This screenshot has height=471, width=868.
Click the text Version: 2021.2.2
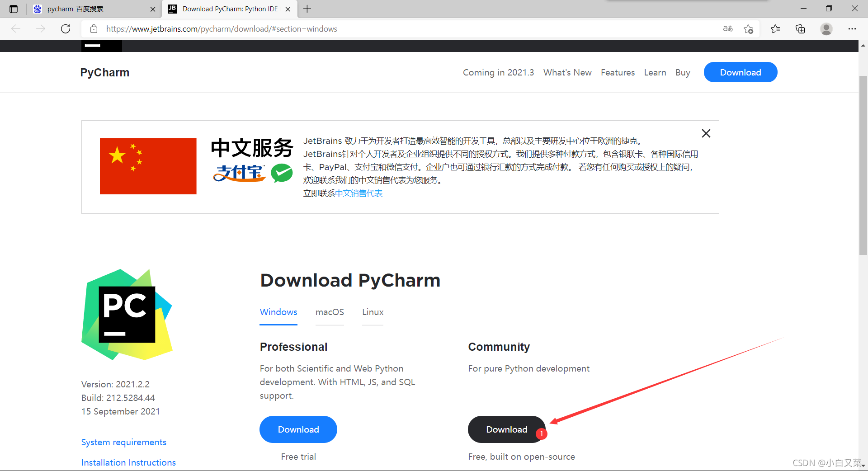(115, 384)
